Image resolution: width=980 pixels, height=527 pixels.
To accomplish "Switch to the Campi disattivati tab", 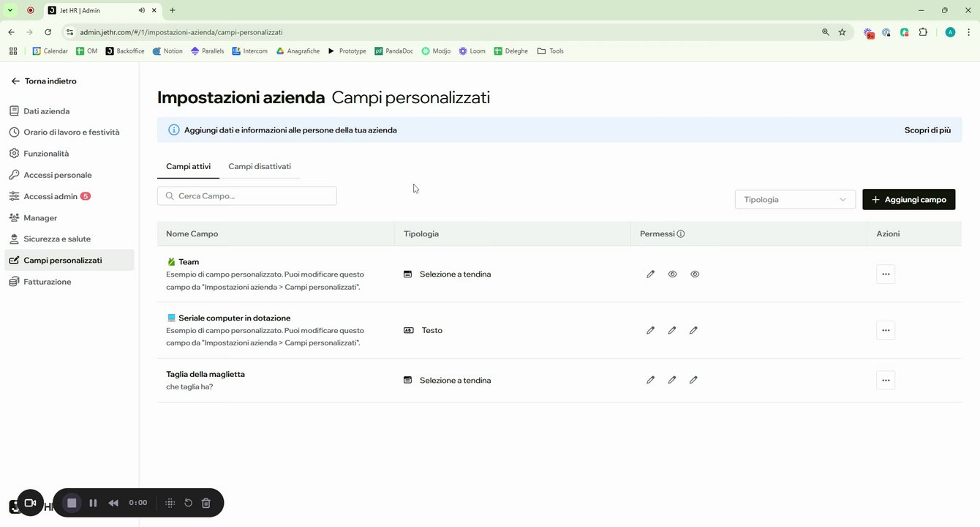I will pyautogui.click(x=260, y=167).
